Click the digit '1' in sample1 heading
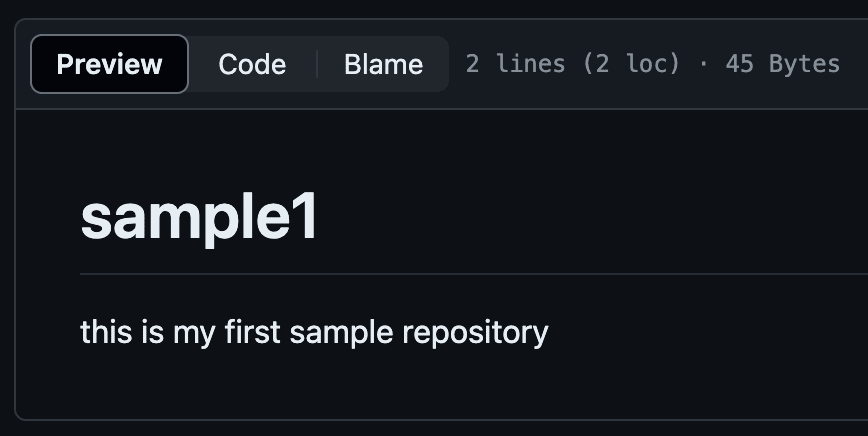This screenshot has width=868, height=436. click(x=306, y=215)
